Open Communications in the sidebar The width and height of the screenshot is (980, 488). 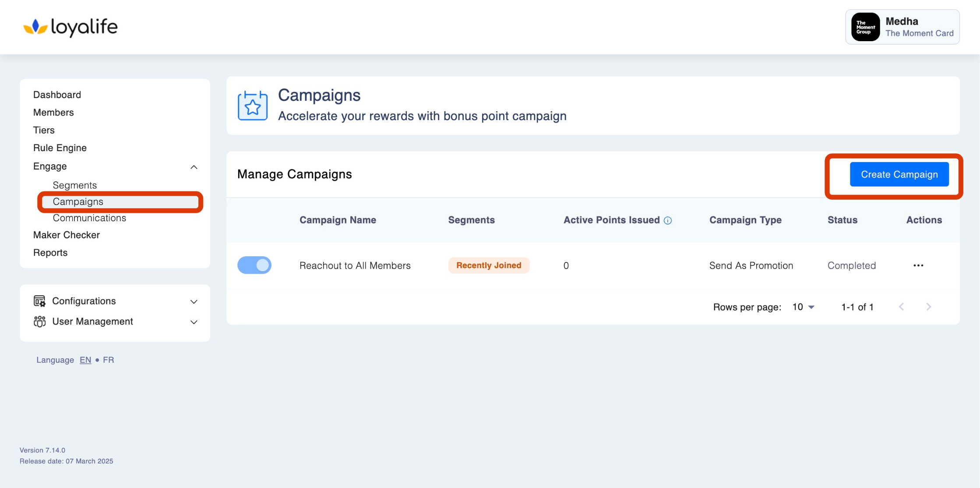tap(89, 218)
